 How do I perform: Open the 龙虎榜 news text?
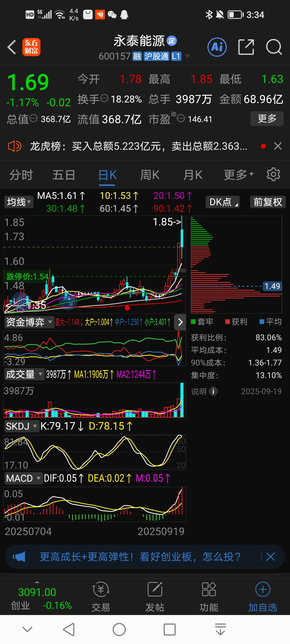(x=139, y=146)
